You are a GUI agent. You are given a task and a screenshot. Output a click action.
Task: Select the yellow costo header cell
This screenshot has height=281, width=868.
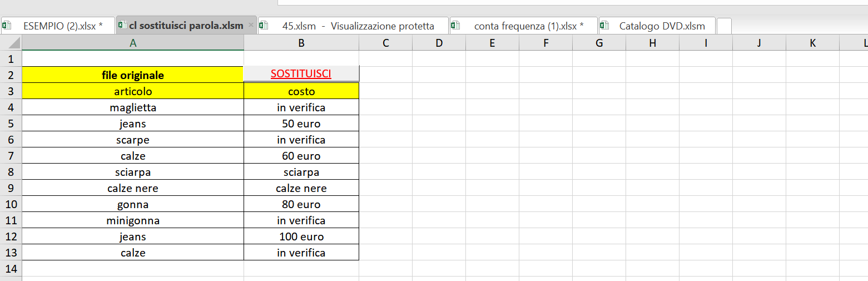(x=301, y=91)
